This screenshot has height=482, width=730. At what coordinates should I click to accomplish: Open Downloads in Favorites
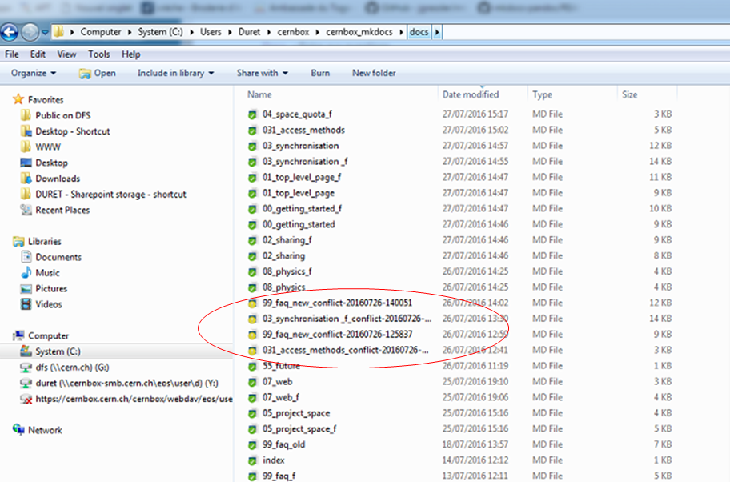coord(58,179)
